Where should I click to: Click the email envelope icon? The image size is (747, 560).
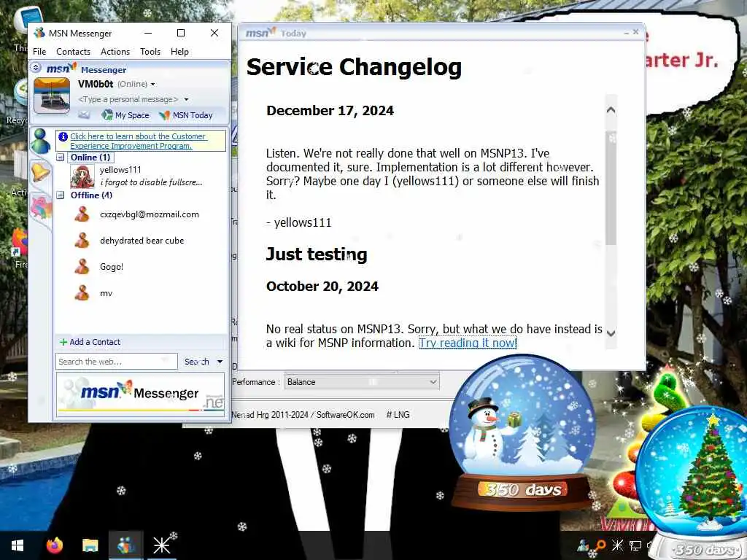(x=84, y=114)
